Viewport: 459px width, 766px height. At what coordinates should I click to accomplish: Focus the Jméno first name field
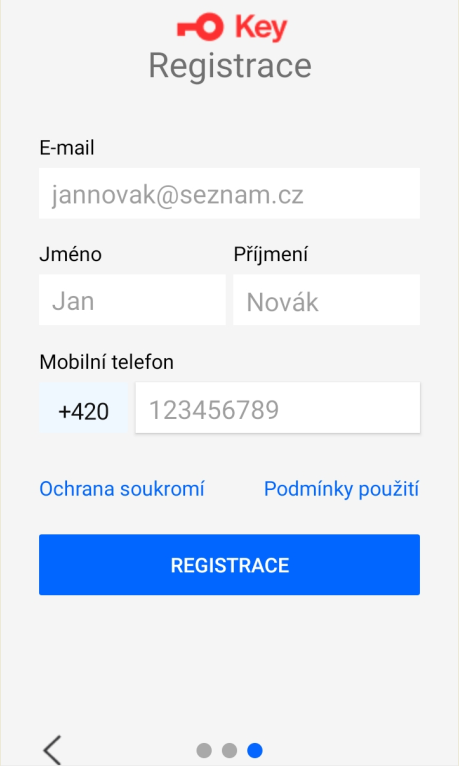[132, 300]
